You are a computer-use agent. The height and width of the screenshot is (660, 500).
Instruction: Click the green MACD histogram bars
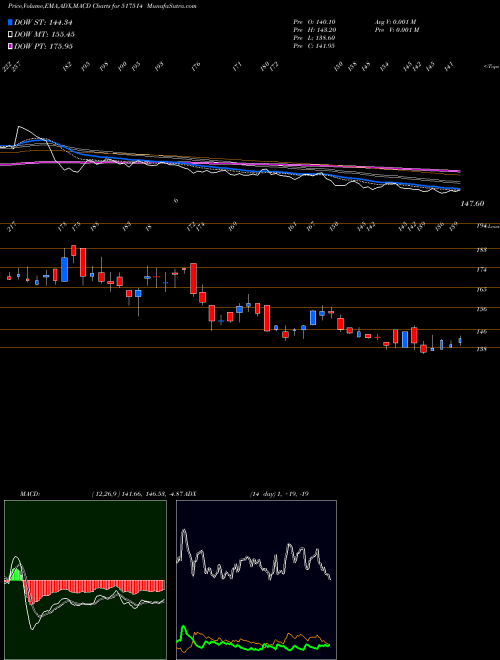[16, 574]
